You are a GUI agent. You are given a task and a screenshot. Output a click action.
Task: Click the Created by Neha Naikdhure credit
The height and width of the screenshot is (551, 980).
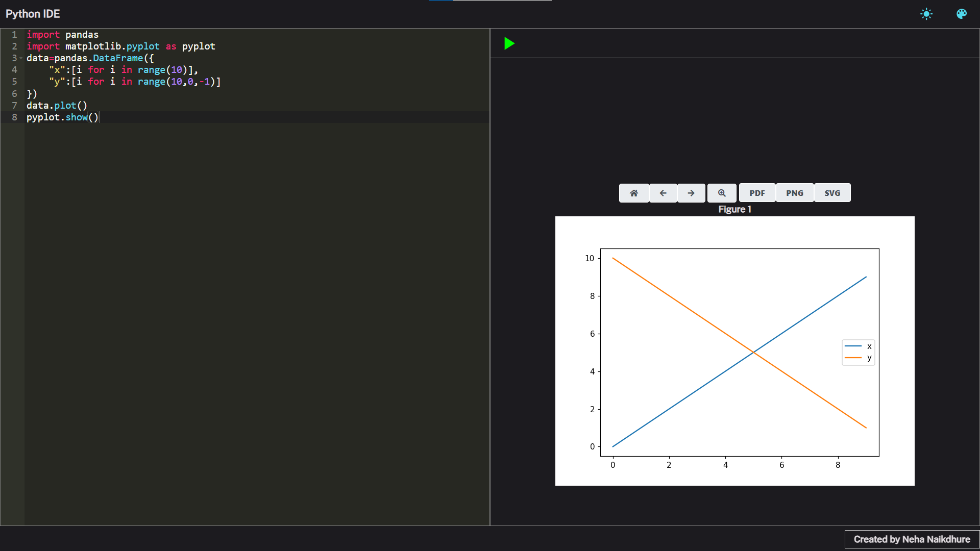tap(912, 539)
